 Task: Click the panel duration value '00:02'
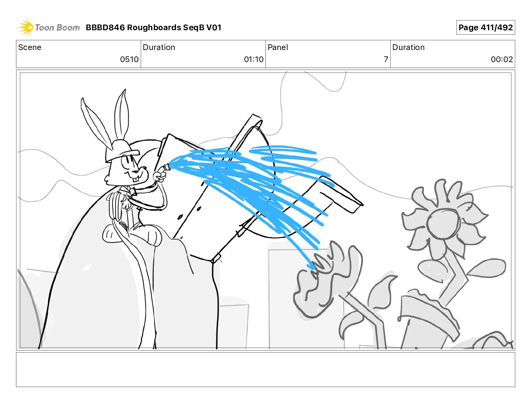(502, 59)
